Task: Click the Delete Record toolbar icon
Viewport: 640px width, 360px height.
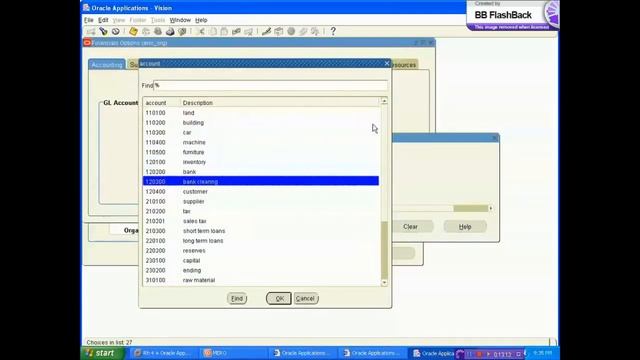Action: (x=248, y=31)
